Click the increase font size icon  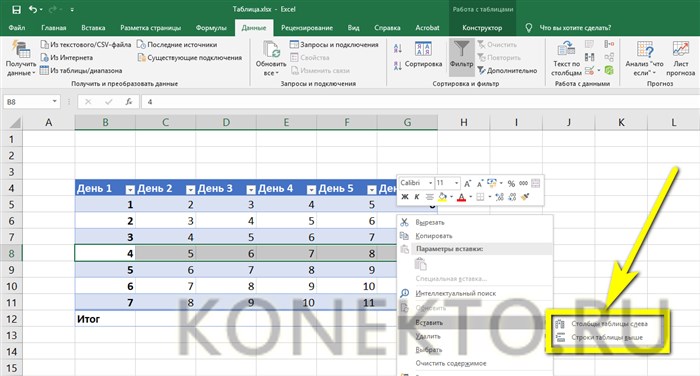(467, 183)
